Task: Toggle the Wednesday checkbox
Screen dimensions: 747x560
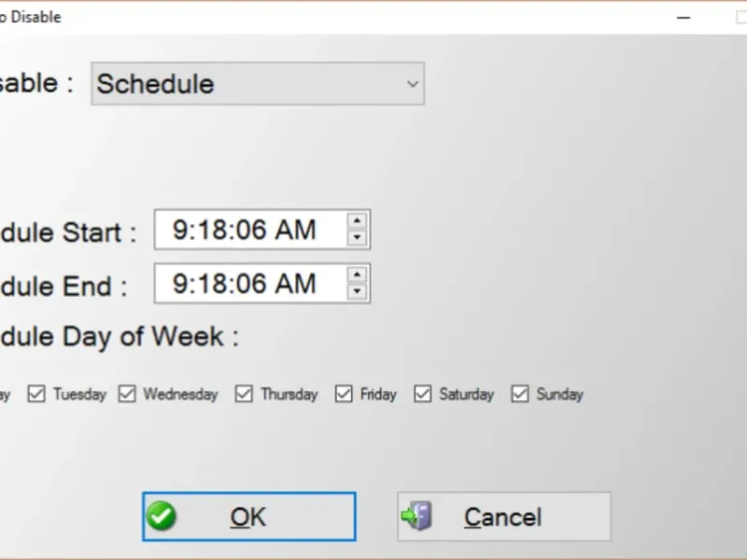Action: tap(127, 394)
